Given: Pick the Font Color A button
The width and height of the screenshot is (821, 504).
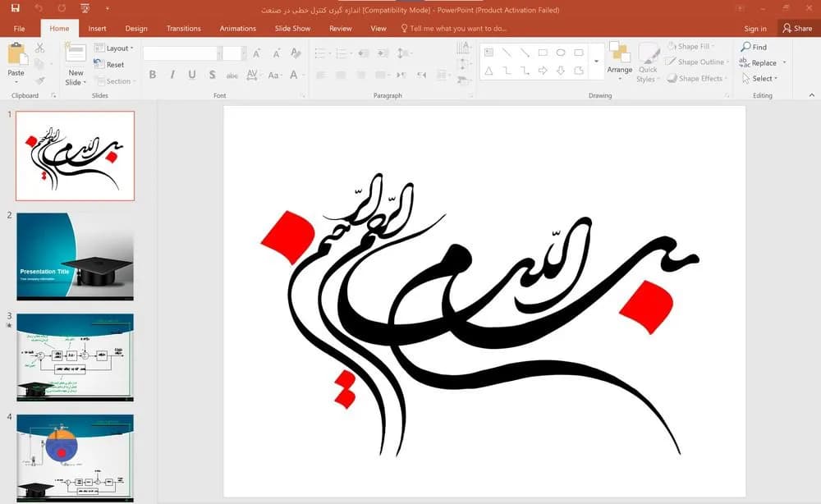Looking at the screenshot, I should coord(294,75).
